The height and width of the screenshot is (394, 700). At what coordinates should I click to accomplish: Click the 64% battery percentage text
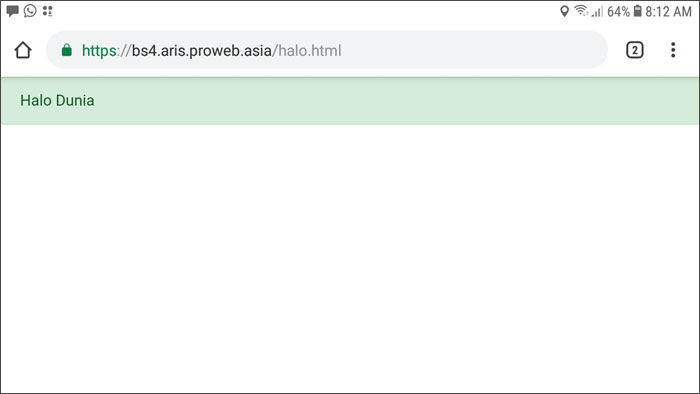tap(618, 12)
